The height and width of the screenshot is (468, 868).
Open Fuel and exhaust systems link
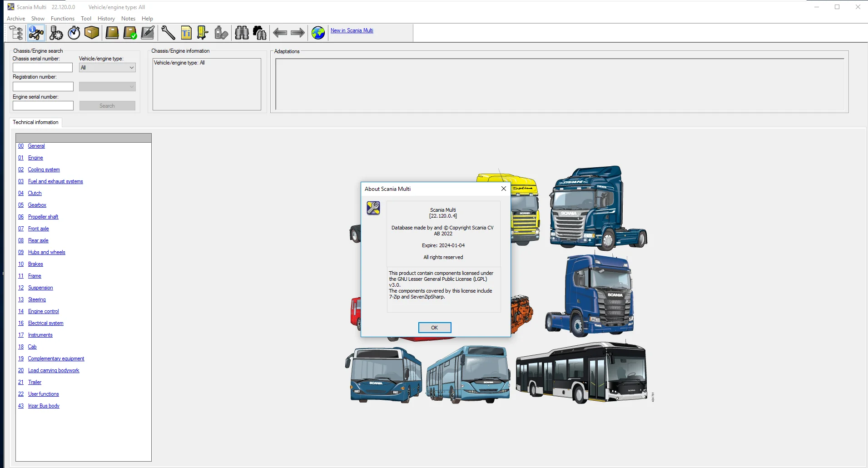pos(55,181)
